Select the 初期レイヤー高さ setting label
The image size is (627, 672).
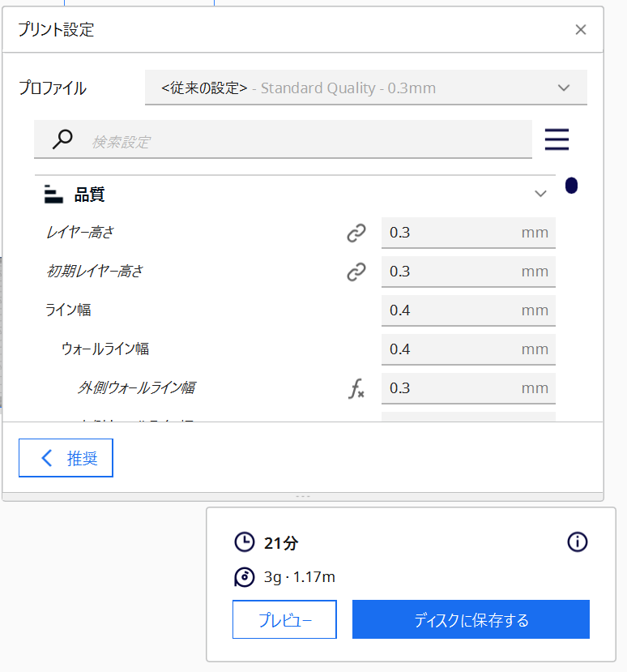94,272
